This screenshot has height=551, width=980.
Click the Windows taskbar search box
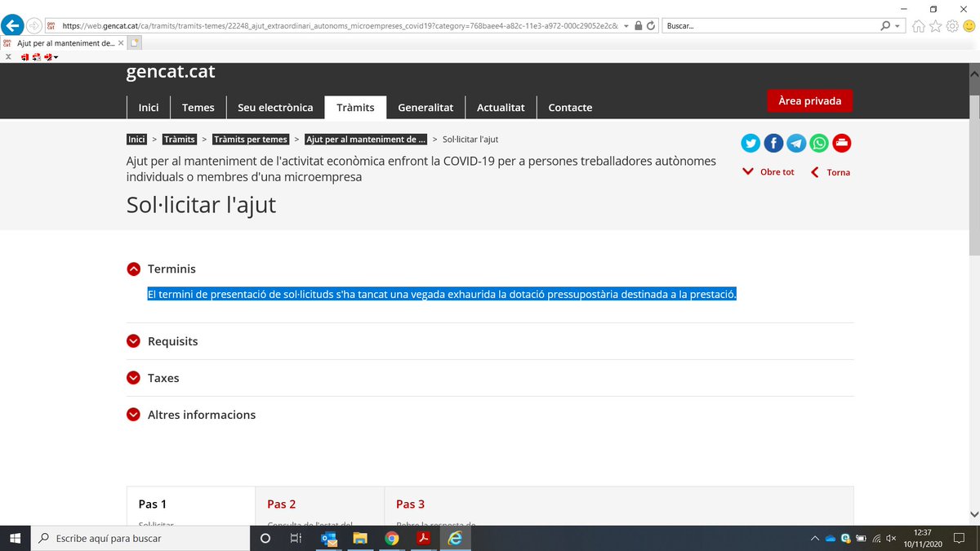pyautogui.click(x=140, y=539)
